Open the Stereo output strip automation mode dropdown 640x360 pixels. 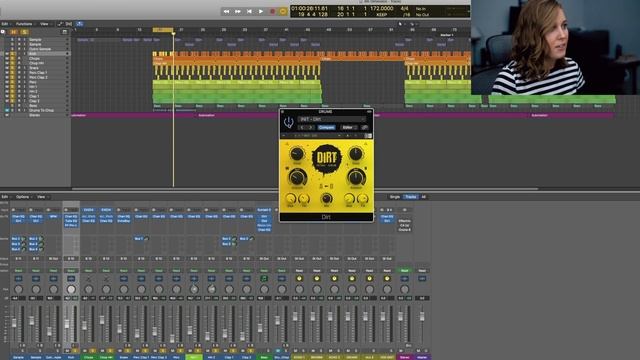404,271
